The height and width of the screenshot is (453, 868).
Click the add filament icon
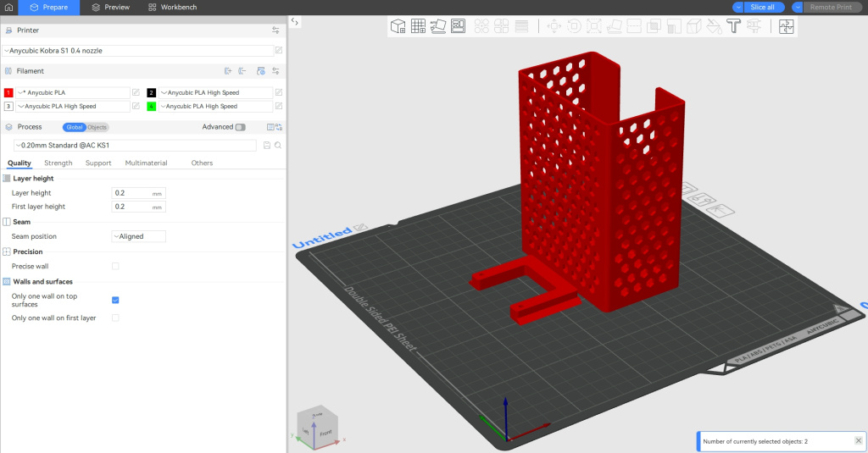[x=227, y=71]
